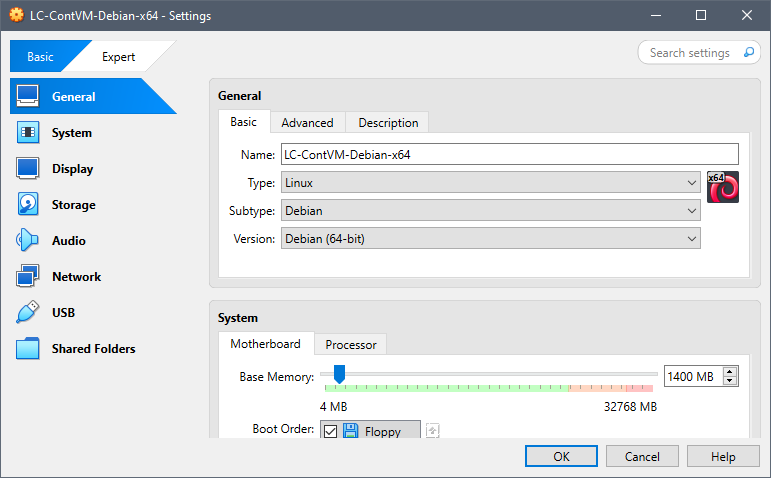Click the 4 MB minimum memory label

coord(333,407)
